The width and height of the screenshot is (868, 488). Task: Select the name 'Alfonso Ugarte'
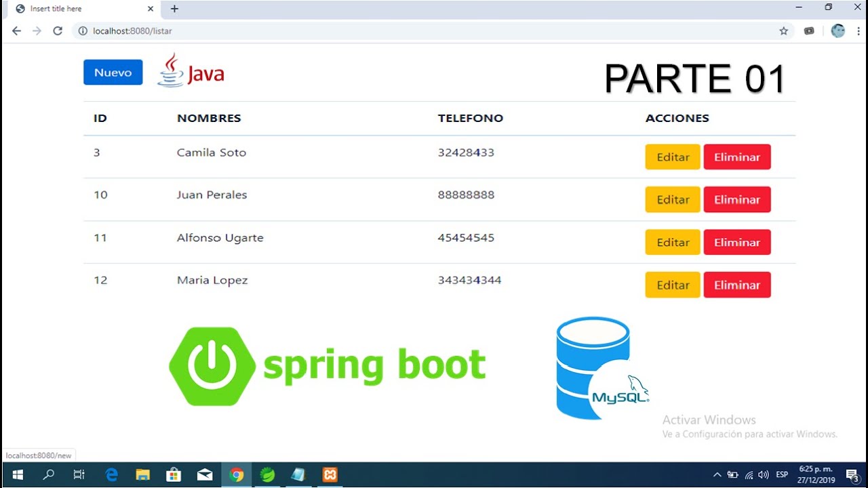pyautogui.click(x=220, y=238)
